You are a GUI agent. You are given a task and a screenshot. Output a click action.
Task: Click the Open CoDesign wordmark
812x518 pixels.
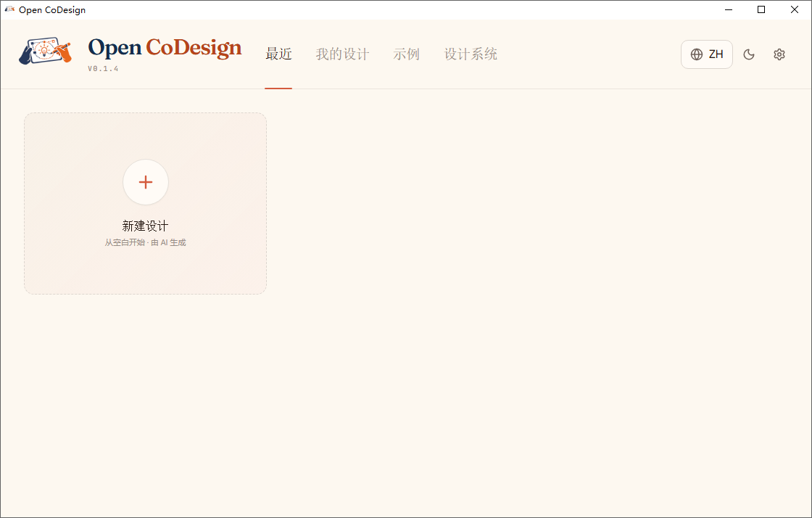(x=164, y=47)
